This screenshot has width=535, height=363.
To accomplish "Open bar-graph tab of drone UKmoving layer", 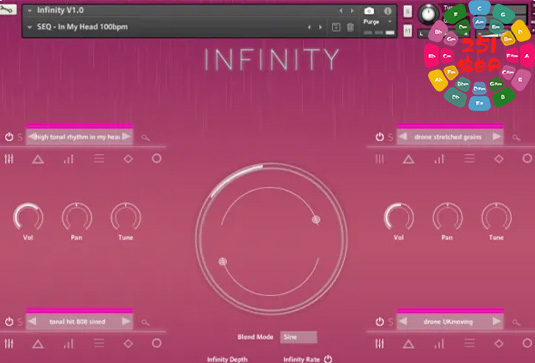I will pos(439,344).
